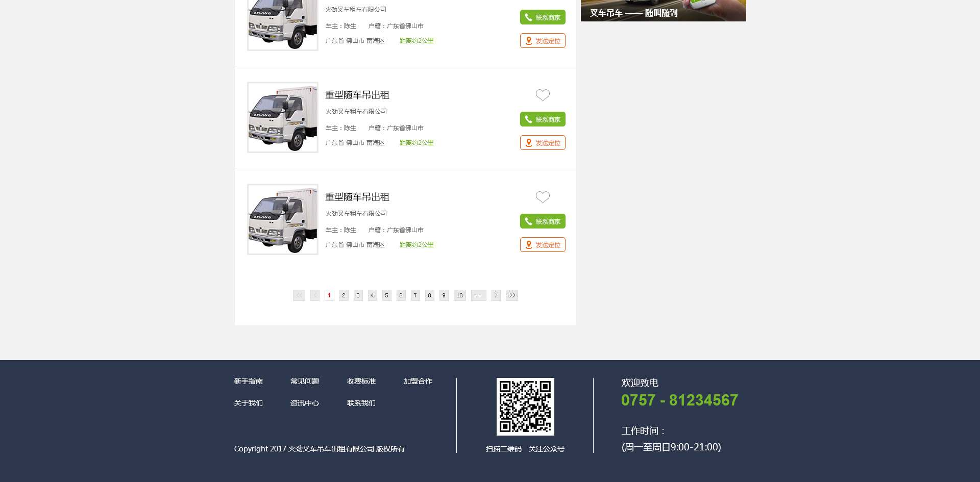The image size is (980, 482).
Task: Open the last listing title 重型随车吊出租
Action: 357,197
